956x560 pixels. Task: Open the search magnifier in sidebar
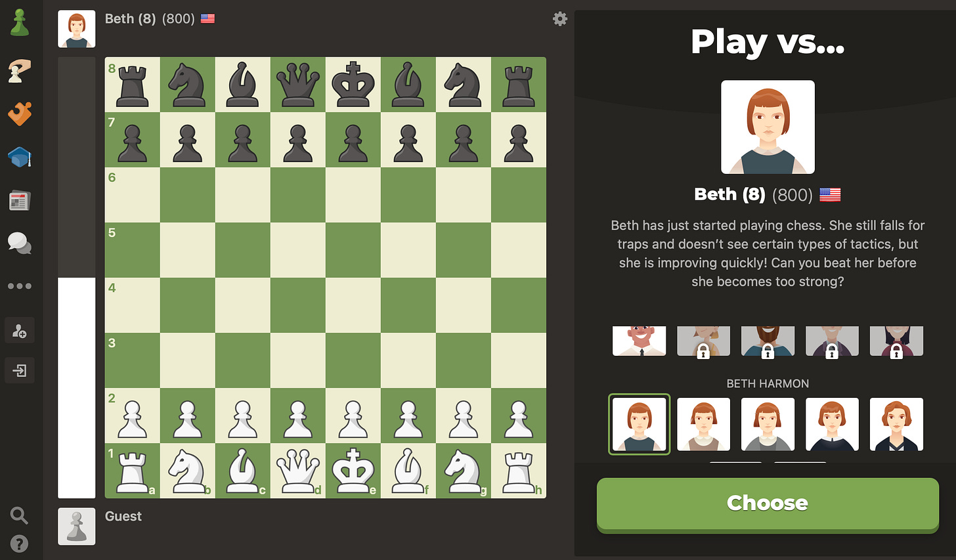pyautogui.click(x=20, y=515)
